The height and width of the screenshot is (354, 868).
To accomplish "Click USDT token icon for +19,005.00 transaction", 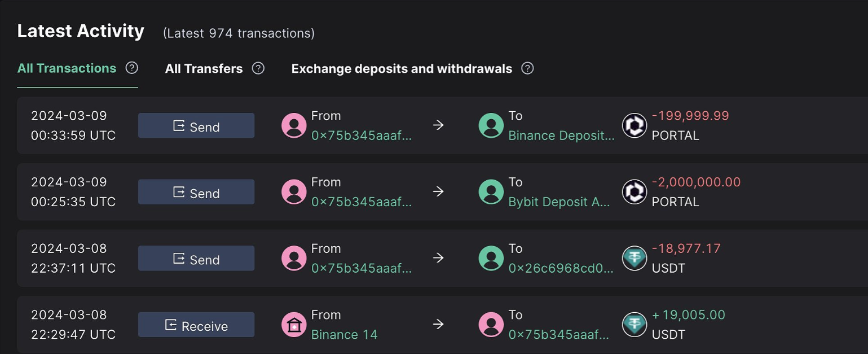I will point(634,325).
